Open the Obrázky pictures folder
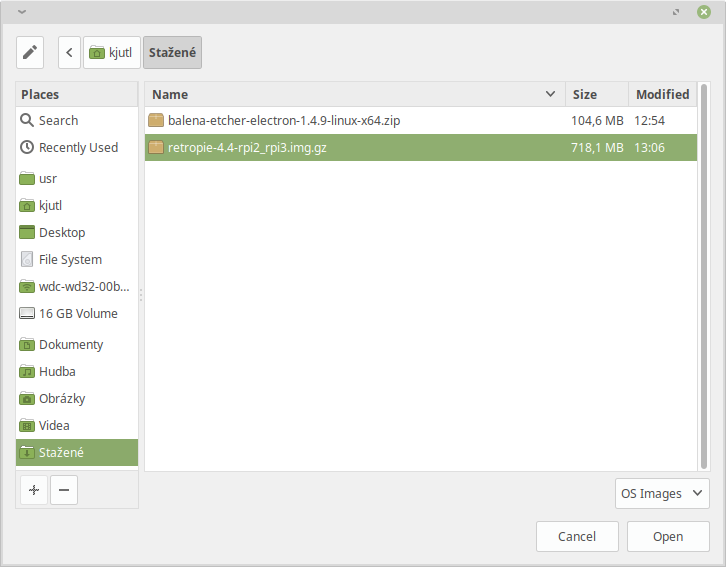Image resolution: width=726 pixels, height=567 pixels. [x=77, y=399]
